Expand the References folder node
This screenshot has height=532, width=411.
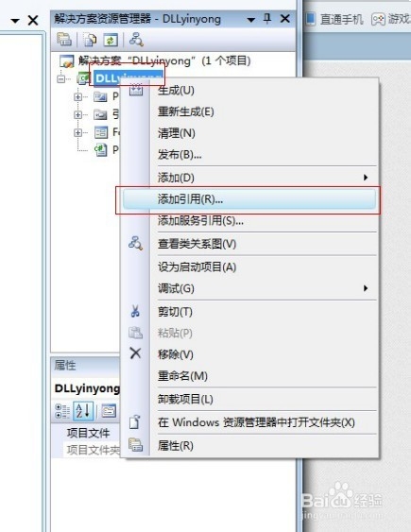(x=78, y=114)
